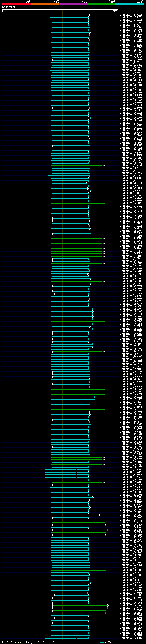Screen dimensions: 146x644
Task: Click the white query sequence bar
Action: pyautogui.click(x=60, y=10)
